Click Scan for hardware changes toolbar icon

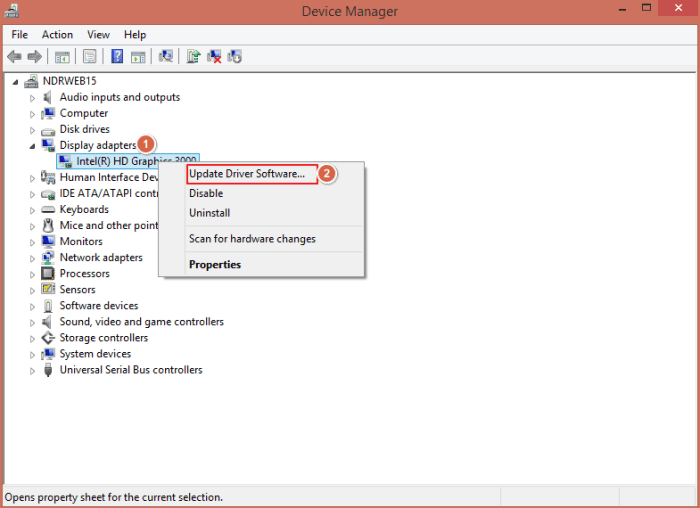[x=166, y=57]
